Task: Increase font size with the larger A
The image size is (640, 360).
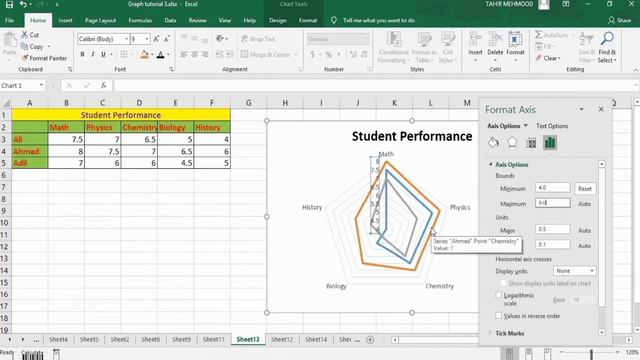Action: [x=156, y=39]
